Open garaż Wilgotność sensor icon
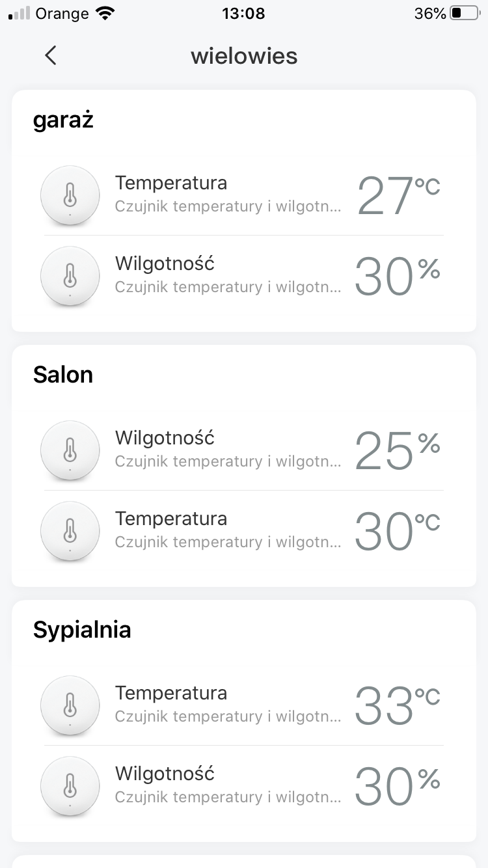Image resolution: width=488 pixels, height=868 pixels. pos(70,276)
